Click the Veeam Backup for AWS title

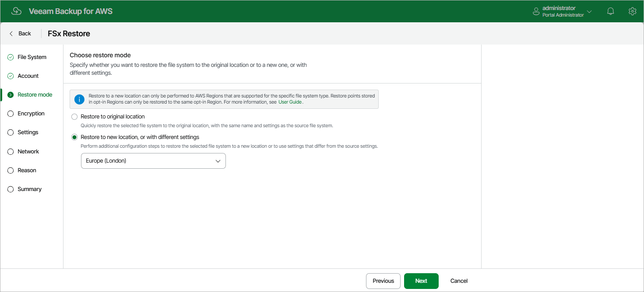click(70, 11)
